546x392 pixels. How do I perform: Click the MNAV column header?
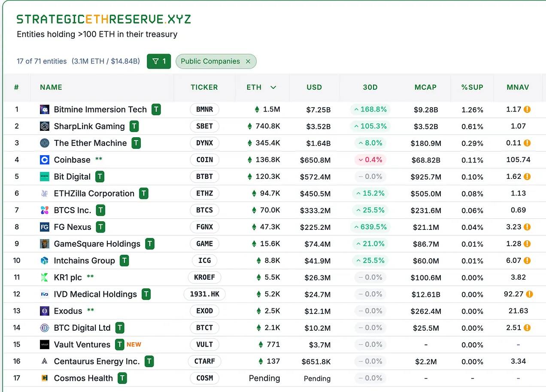pyautogui.click(x=518, y=87)
